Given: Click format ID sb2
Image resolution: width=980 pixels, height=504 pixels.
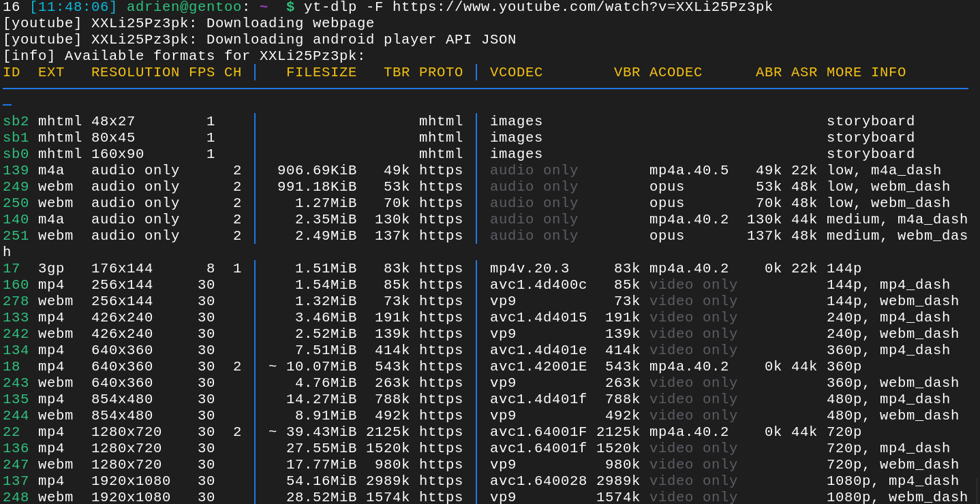Looking at the screenshot, I should click(16, 121).
